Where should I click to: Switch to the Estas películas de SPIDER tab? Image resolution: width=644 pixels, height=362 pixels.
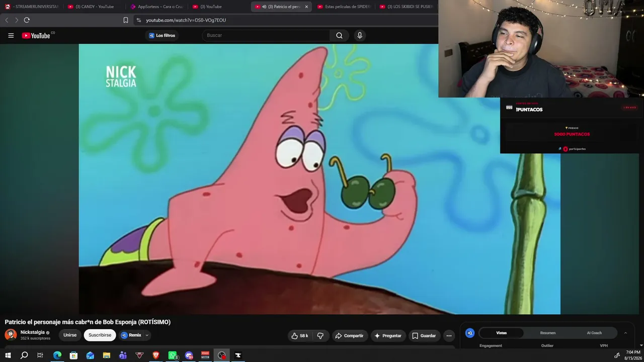[x=344, y=7]
